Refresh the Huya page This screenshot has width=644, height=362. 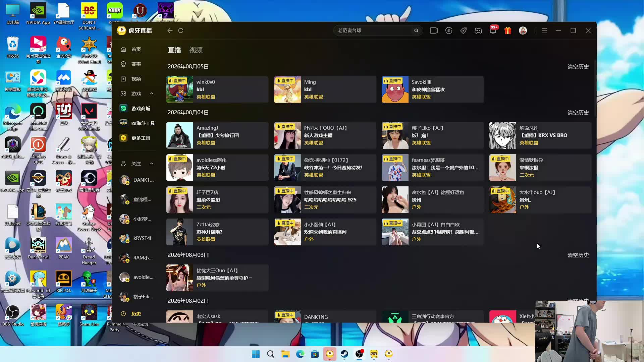(181, 31)
